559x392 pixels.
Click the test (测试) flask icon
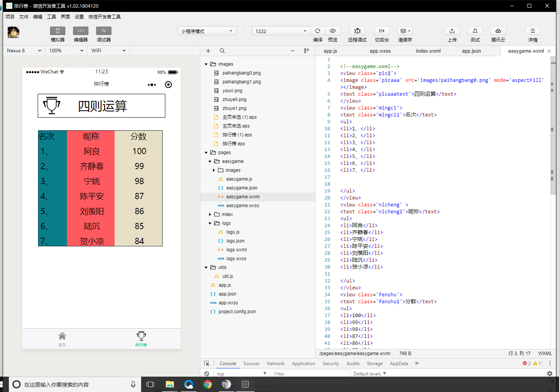pyautogui.click(x=475, y=31)
